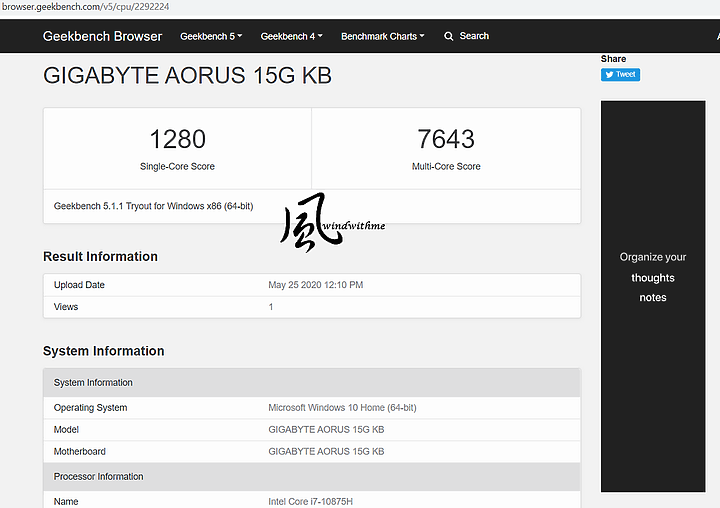This screenshot has height=508, width=720.
Task: Select the Geekbench 5.1.1 Tryout version text
Action: tap(153, 206)
